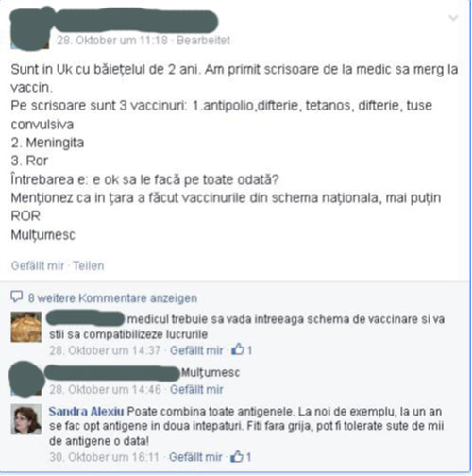Click Bearbeitet to view edit history
Screen dimensions: 472x476
pos(203,41)
